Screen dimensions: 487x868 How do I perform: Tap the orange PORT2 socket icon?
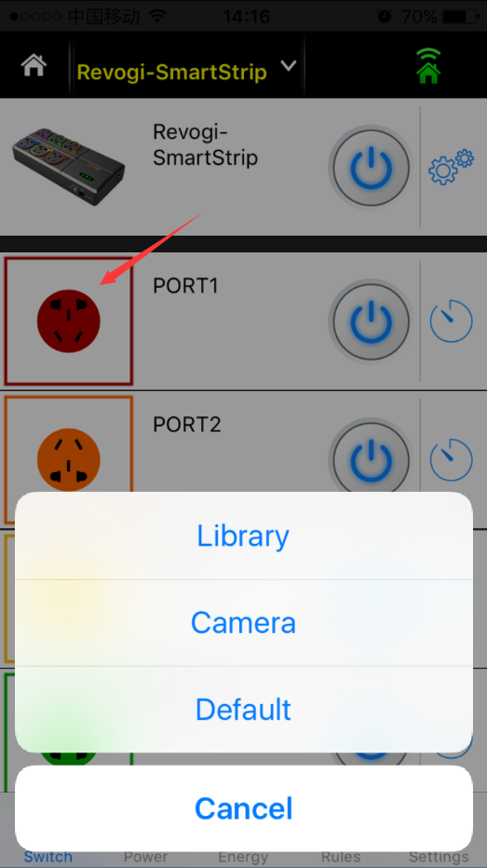(x=69, y=459)
